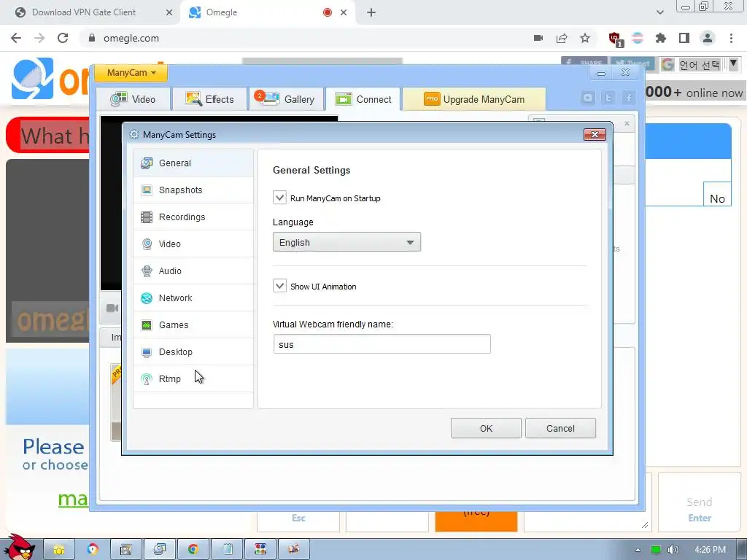Cancel the ManyCam Settings dialog
Viewport: 747px width, 560px height.
tap(560, 428)
